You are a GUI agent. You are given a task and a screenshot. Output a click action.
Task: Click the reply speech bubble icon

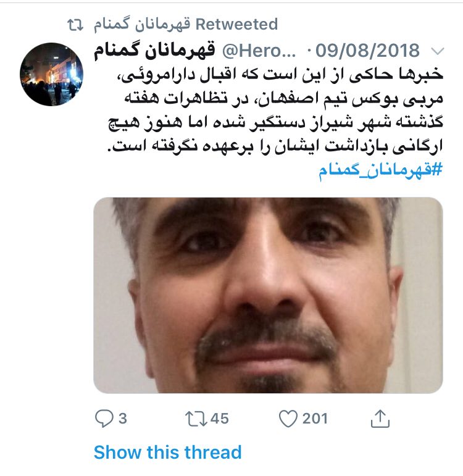point(104,419)
